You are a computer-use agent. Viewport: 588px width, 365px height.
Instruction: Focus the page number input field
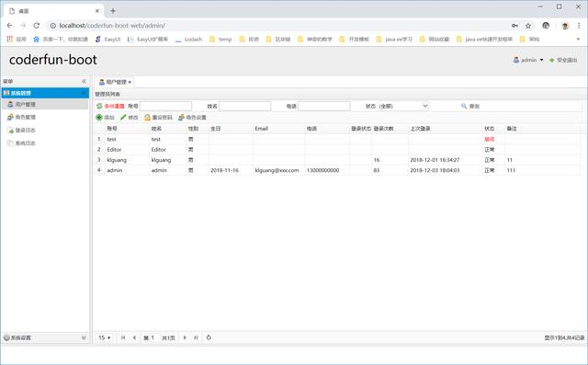155,337
